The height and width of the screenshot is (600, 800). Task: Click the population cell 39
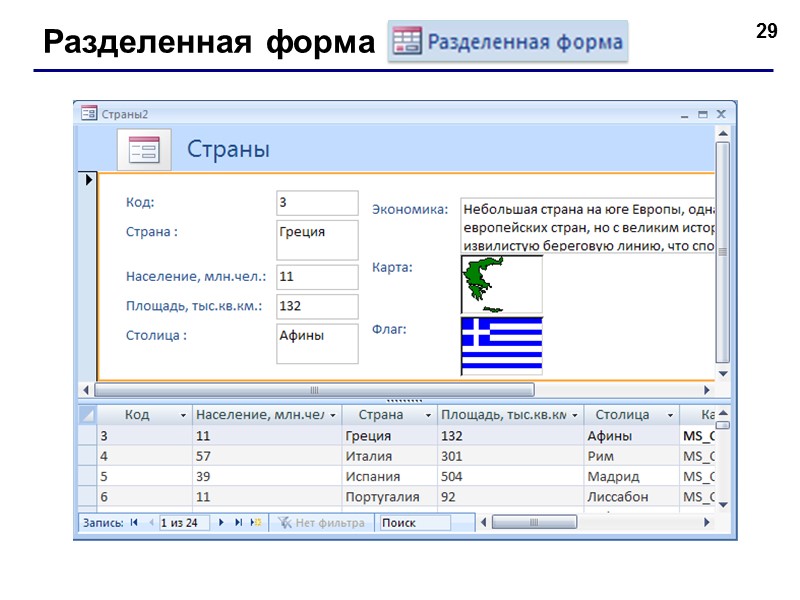tap(267, 477)
